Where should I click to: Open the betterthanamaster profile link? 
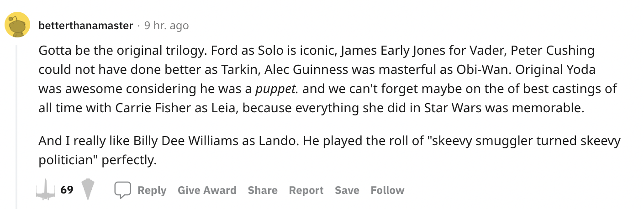[86, 26]
